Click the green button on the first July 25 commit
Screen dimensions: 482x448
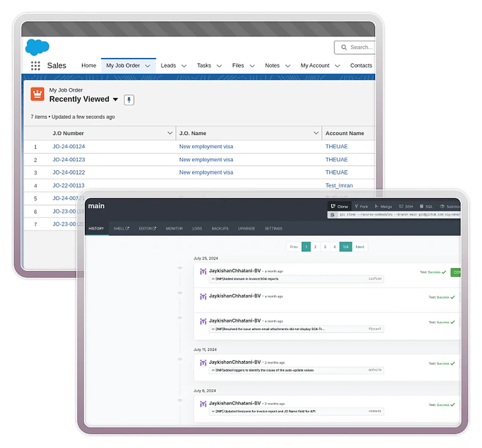tap(455, 272)
